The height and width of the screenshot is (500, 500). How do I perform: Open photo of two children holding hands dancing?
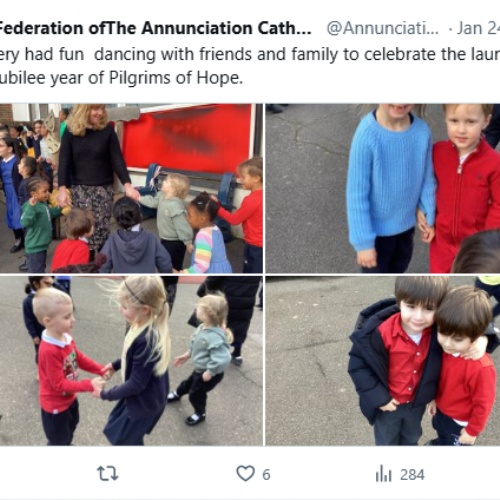pos(131,361)
